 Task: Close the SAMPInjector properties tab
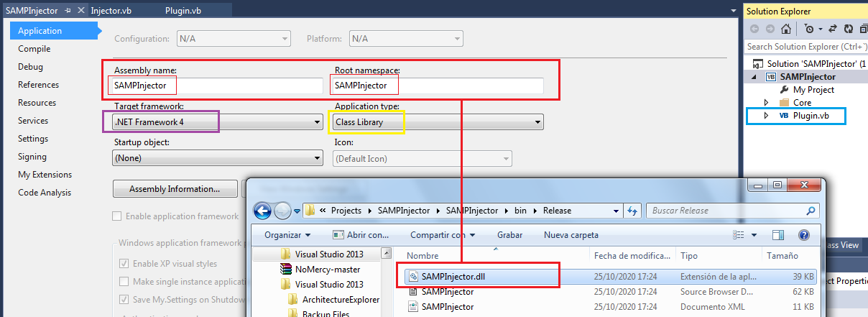(x=80, y=12)
